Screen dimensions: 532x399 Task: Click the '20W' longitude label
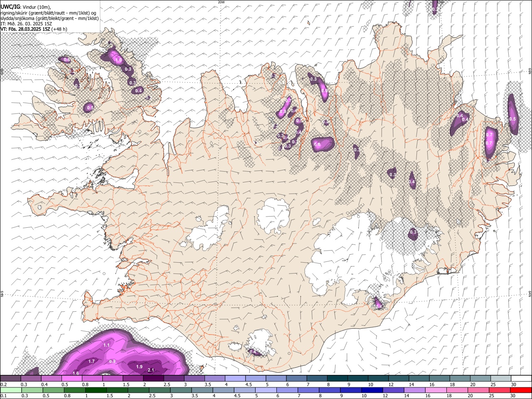221,2
